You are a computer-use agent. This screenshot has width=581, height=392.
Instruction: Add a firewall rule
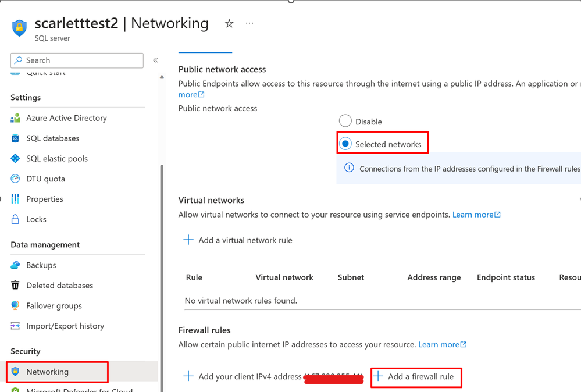pos(421,377)
